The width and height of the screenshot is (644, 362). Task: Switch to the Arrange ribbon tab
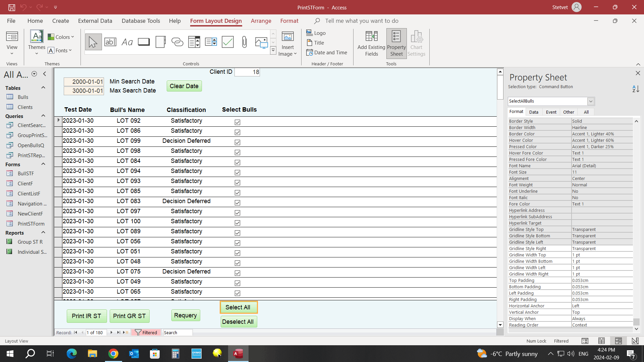point(261,21)
